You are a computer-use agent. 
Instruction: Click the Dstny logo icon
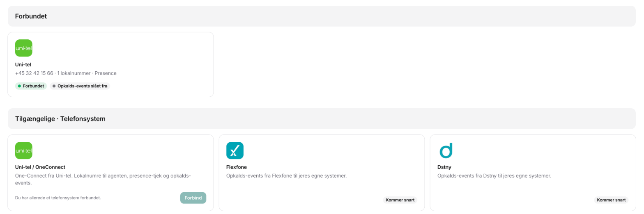coord(446,150)
